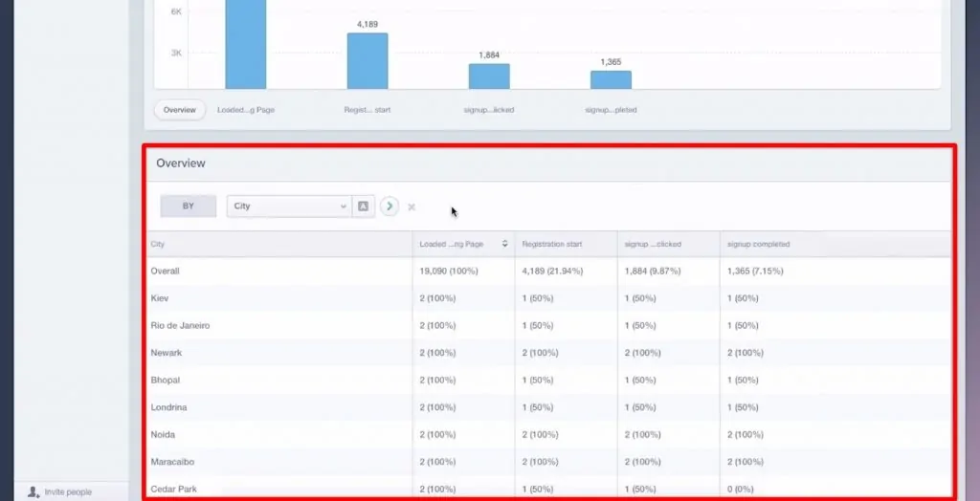Click the 1,365 (7.15%) cell
980x501 pixels.
755,272
